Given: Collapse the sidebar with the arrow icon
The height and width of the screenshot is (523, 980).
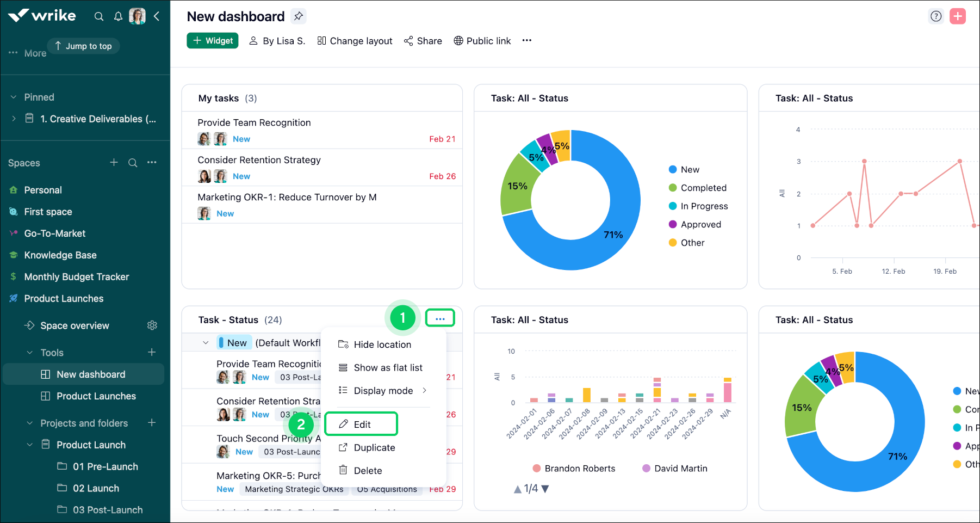Looking at the screenshot, I should pyautogui.click(x=157, y=16).
